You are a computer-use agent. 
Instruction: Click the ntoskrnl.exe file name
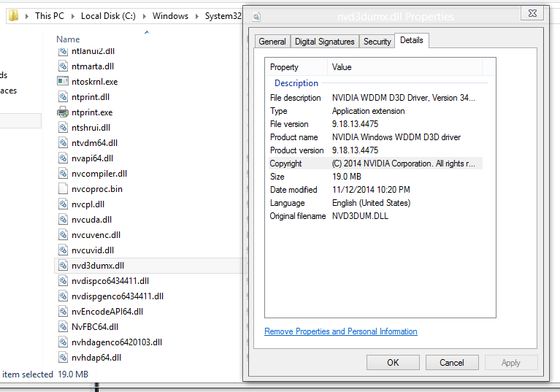95,82
